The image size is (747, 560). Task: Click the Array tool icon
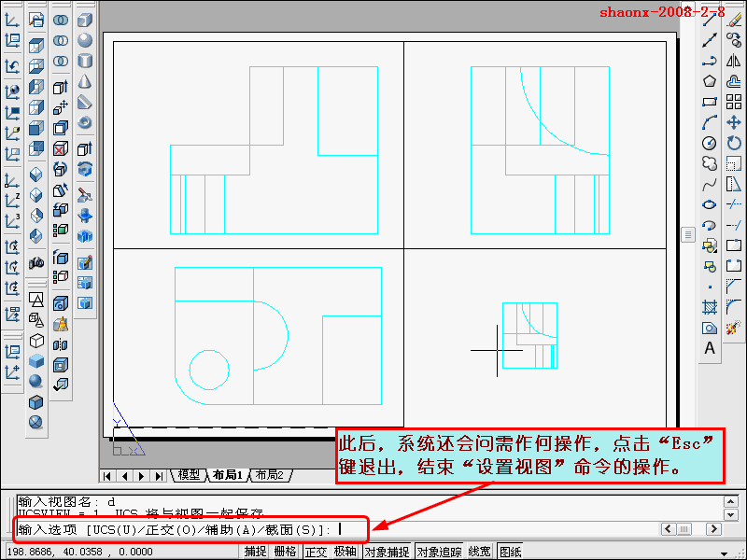coord(734,102)
